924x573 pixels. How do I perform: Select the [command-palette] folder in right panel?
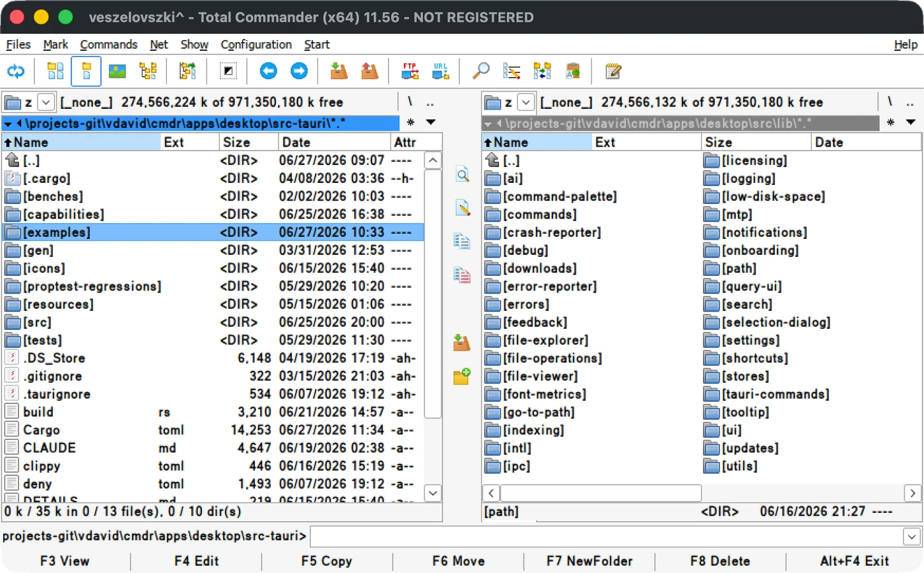pyautogui.click(x=550, y=197)
